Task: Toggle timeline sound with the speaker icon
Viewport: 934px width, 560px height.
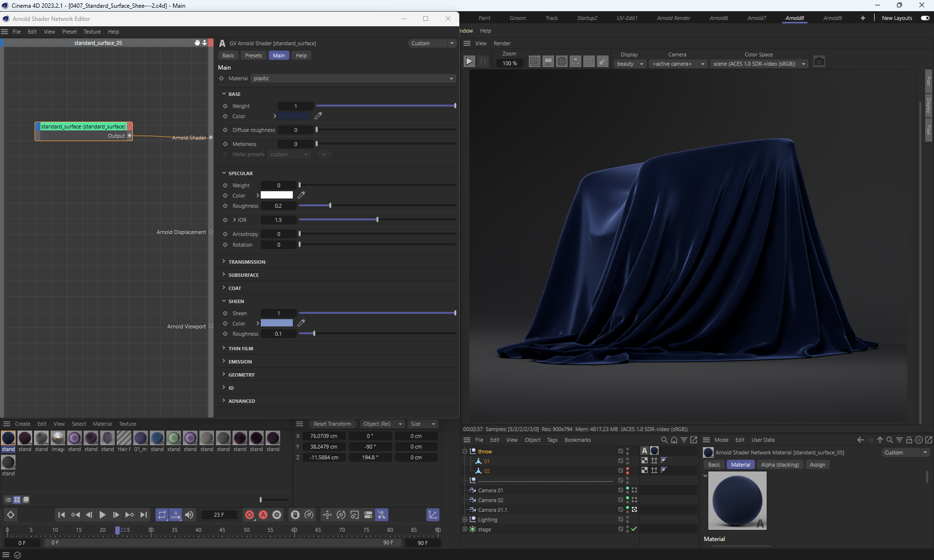Action: [189, 515]
